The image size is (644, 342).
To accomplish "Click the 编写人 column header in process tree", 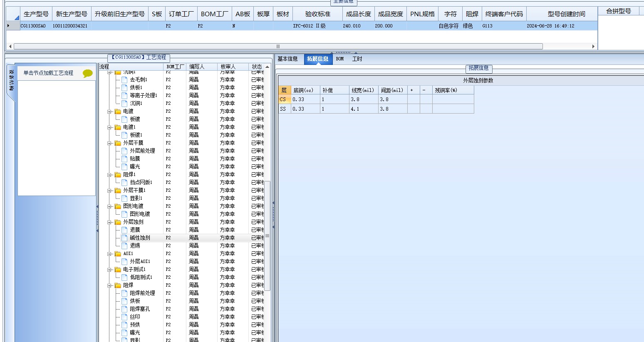I will (x=202, y=67).
